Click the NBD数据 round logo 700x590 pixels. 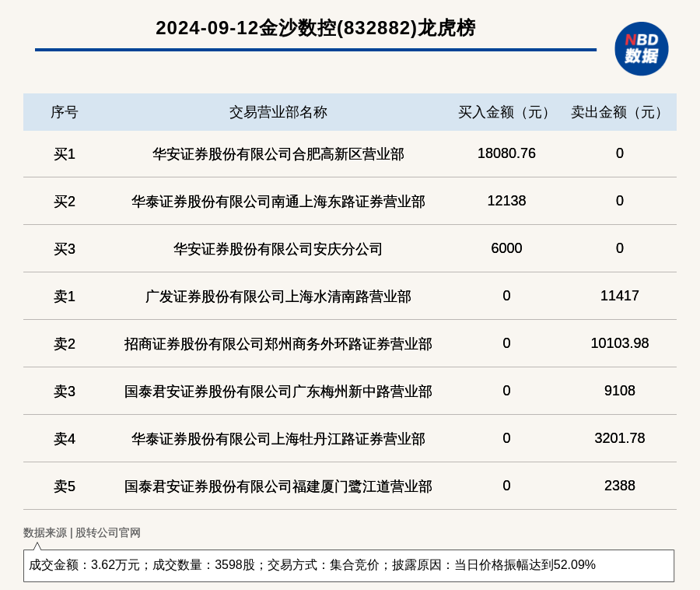[642, 49]
